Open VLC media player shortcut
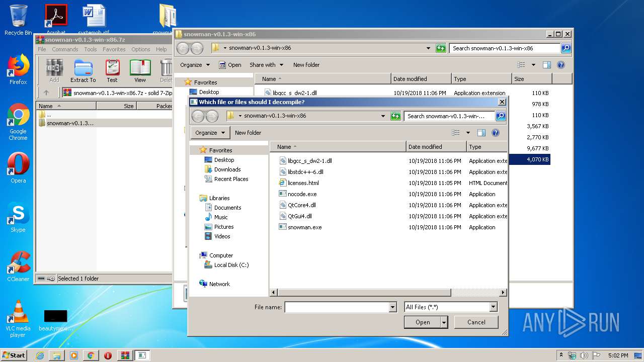The height and width of the screenshot is (362, 644). pos(18,319)
